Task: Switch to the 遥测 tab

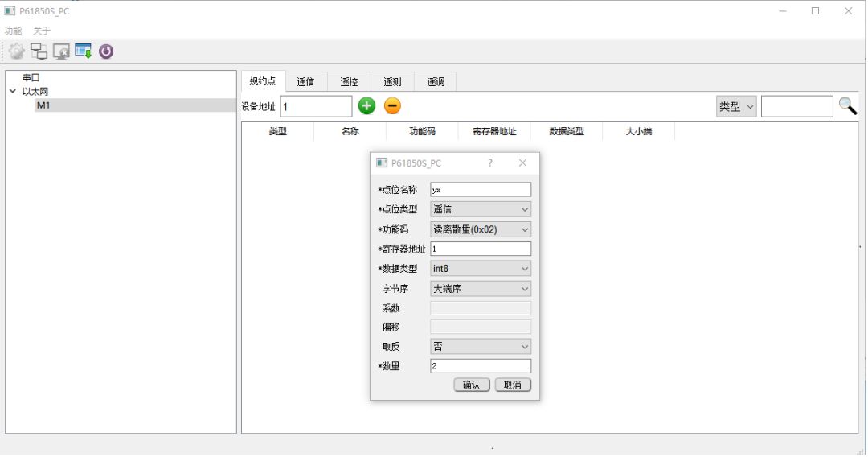Action: point(392,82)
